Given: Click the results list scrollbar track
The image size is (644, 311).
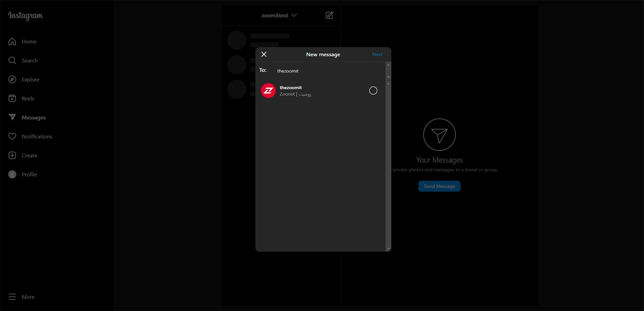Looking at the screenshot, I should tap(388, 166).
